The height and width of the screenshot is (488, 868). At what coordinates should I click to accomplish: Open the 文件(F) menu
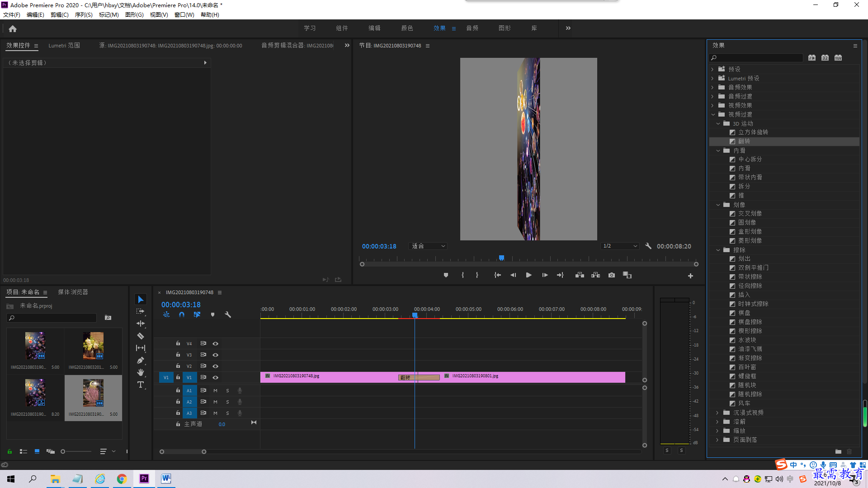pos(12,15)
